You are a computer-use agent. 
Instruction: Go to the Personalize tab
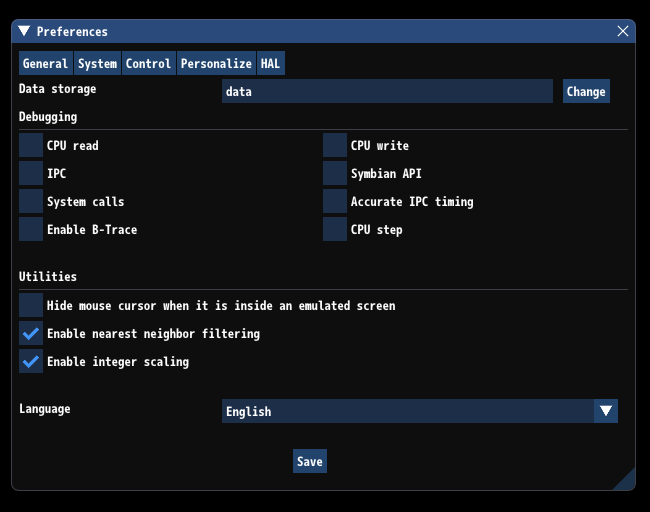[x=216, y=63]
